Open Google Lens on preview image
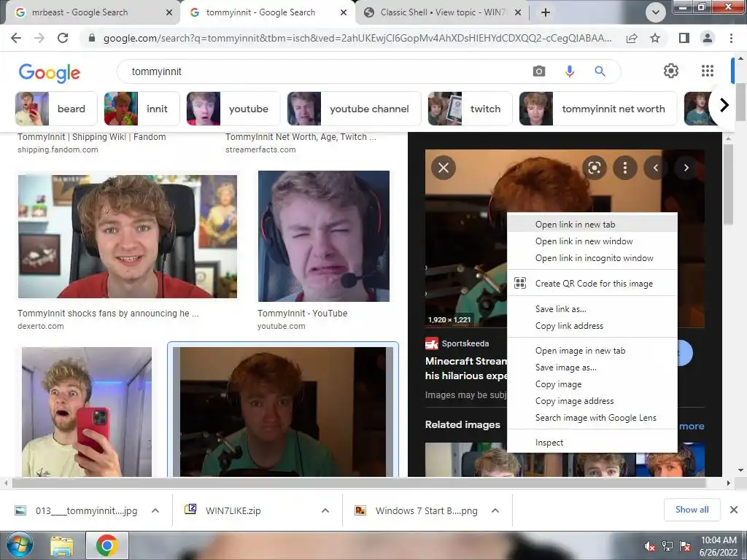 (594, 168)
